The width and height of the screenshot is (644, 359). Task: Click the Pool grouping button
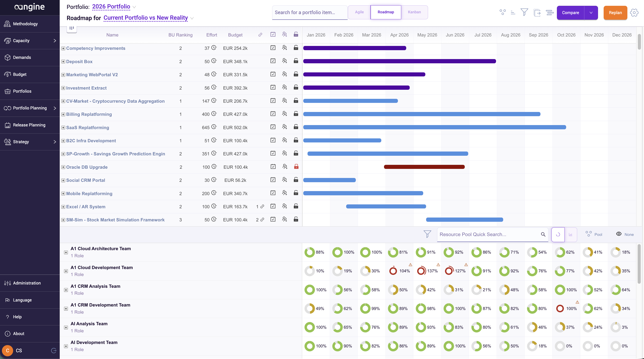(x=594, y=234)
